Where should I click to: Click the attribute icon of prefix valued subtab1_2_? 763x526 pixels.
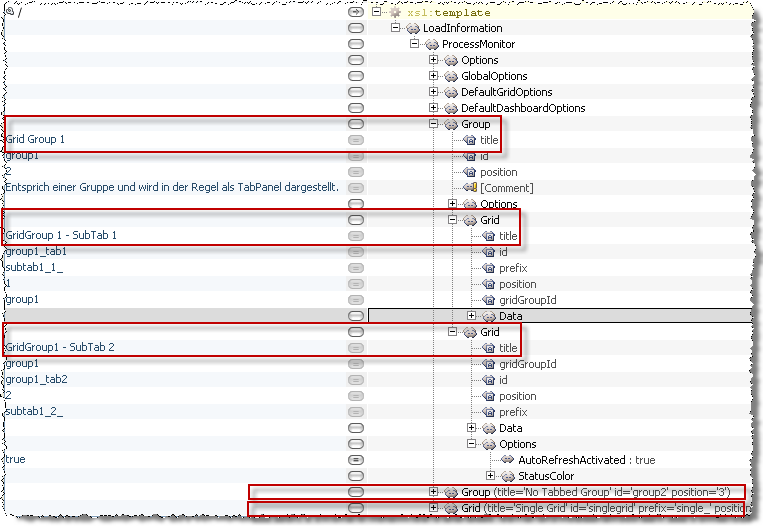[489, 412]
